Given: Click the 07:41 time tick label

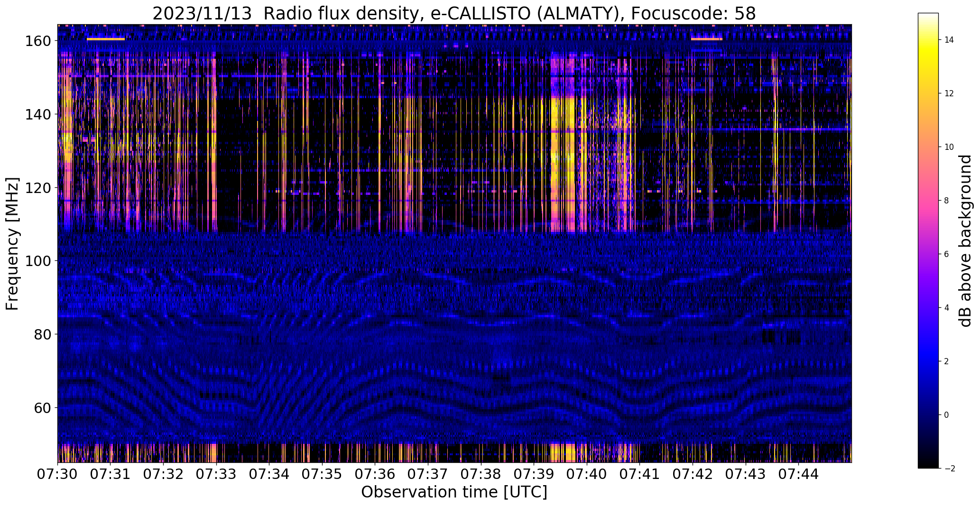Looking at the screenshot, I should pyautogui.click(x=640, y=473).
